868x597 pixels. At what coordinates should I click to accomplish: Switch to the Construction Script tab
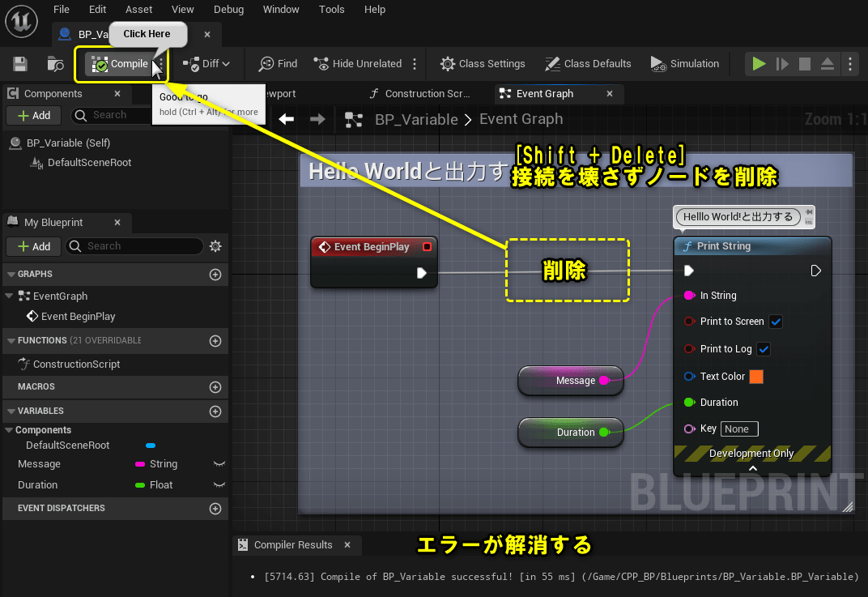tap(421, 93)
